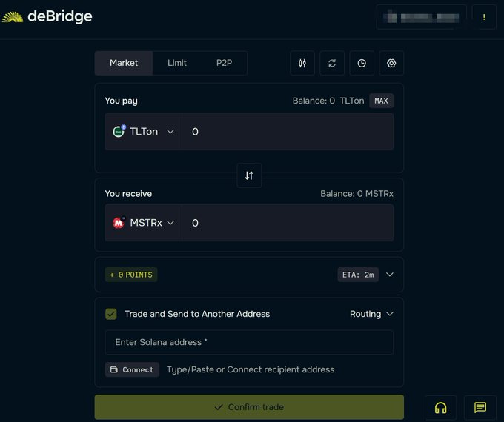The height and width of the screenshot is (422, 504).
Task: Click the MSTRx token logo
Action: tap(119, 223)
